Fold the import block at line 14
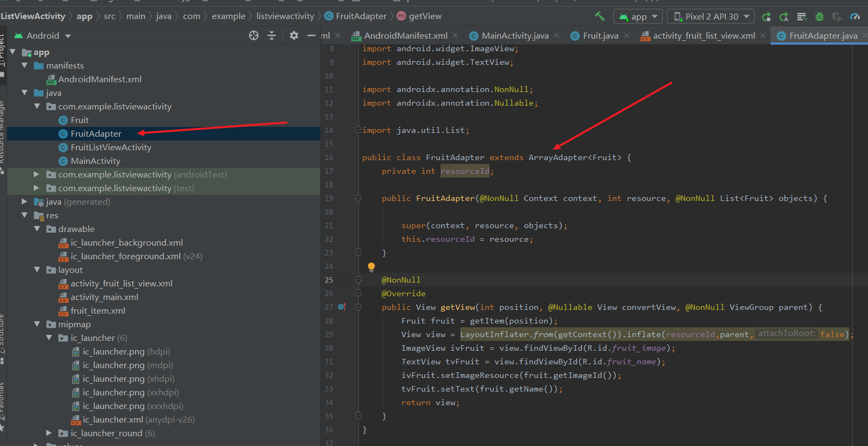 (x=358, y=130)
